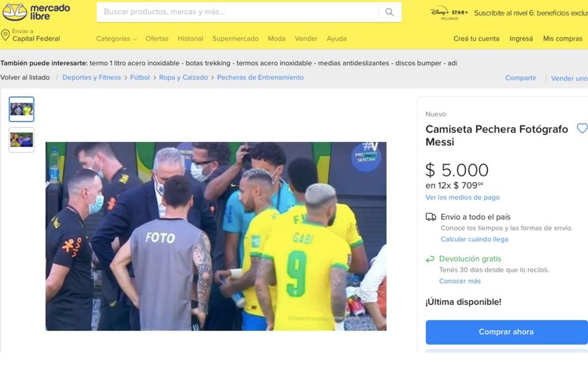Open the Fútbol breadcrumb link
Viewport: 588px width, 366px height.
[140, 77]
